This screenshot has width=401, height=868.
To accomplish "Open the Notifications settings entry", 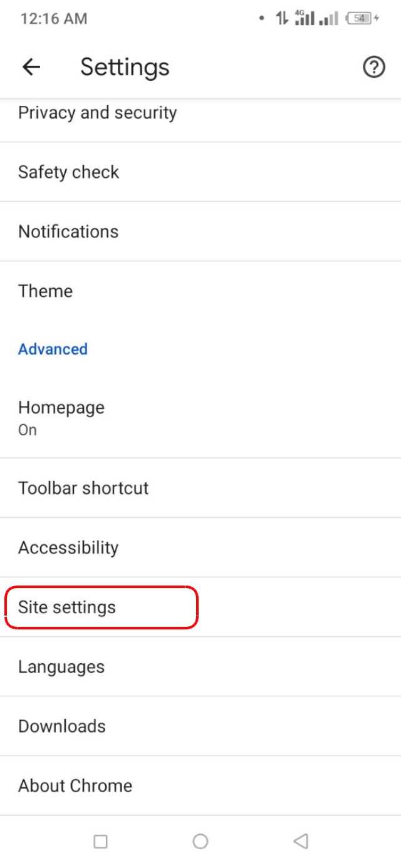I will point(68,232).
